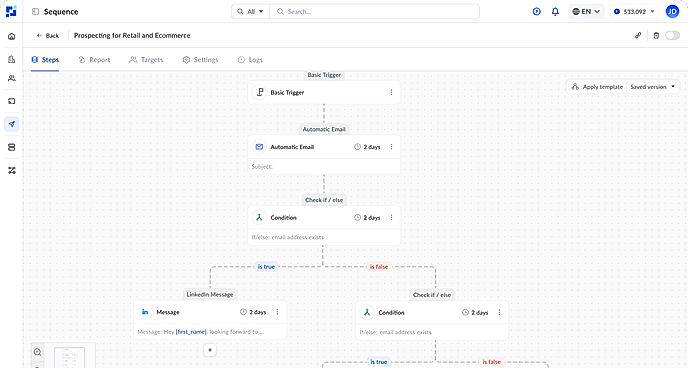The height and width of the screenshot is (368, 688).
Task: Click the zoom in magnifier on canvas
Action: (x=37, y=352)
